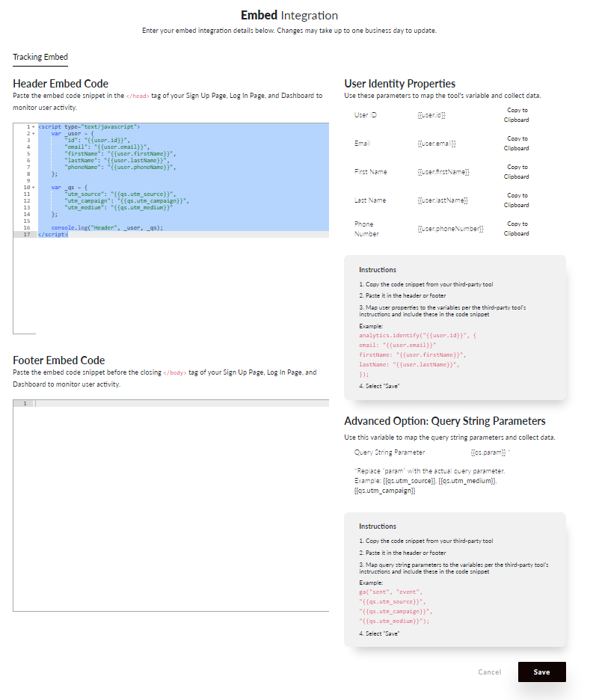Open the Tracking Embed tab
593x700 pixels.
[40, 57]
